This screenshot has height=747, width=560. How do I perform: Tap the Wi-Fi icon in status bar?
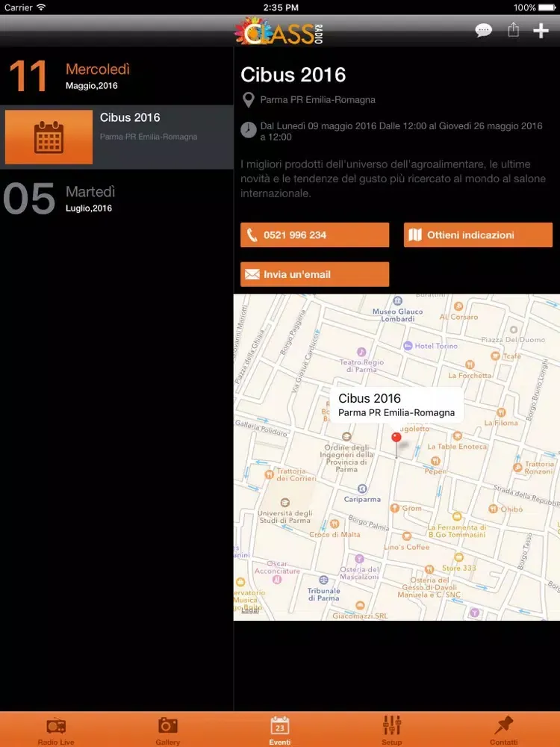click(x=41, y=7)
